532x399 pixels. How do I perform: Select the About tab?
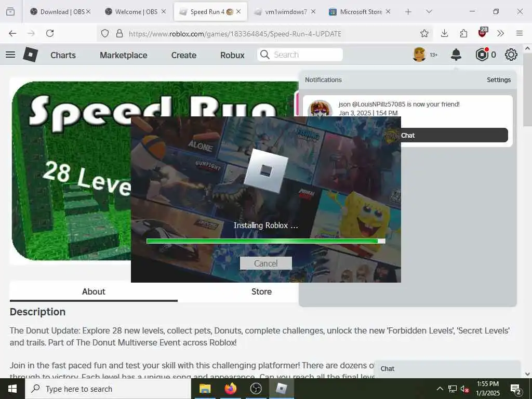[x=94, y=291]
